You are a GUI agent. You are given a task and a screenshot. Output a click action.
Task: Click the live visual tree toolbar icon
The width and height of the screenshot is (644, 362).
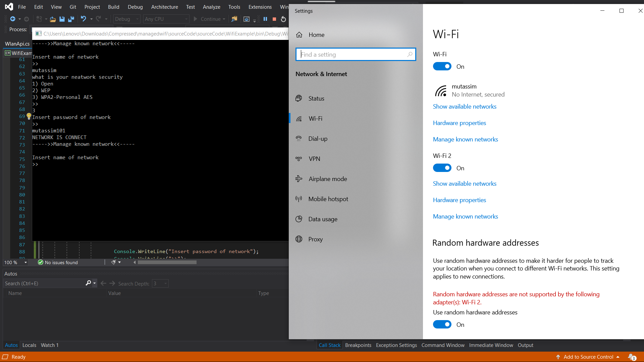(x=247, y=19)
